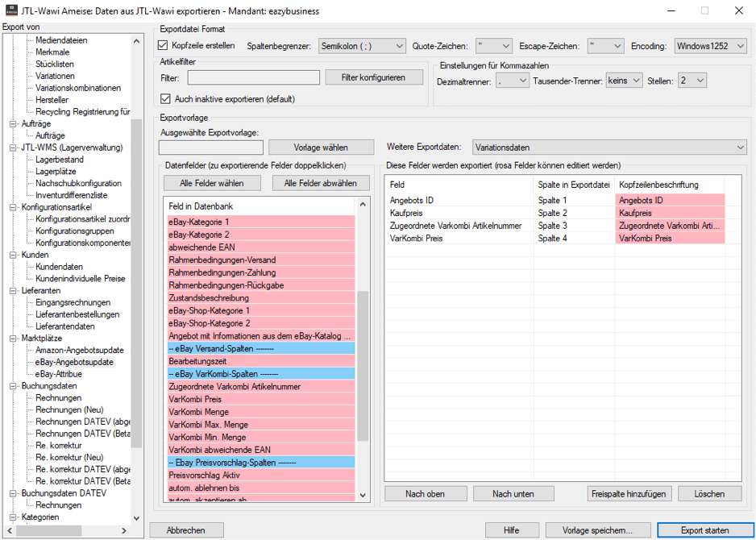756x540 pixels.
Task: Click Freispalte hinzufügen button
Action: pyautogui.click(x=629, y=494)
